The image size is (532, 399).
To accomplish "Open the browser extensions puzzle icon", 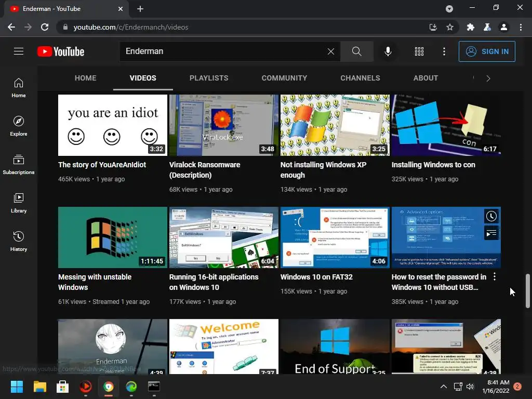I will pyautogui.click(x=470, y=27).
